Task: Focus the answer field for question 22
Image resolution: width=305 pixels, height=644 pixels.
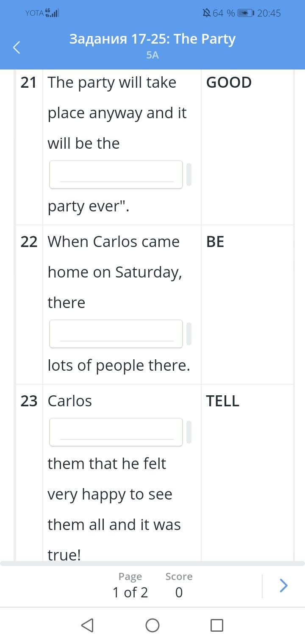Action: click(116, 334)
